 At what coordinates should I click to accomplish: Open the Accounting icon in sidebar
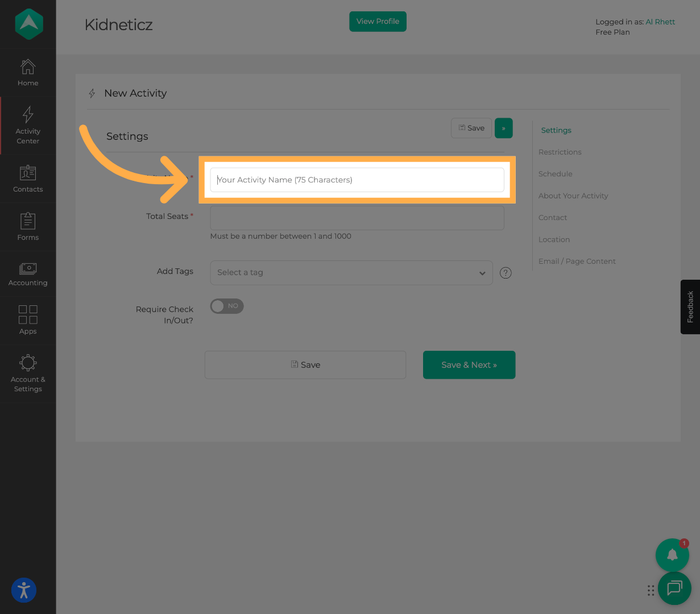pyautogui.click(x=28, y=268)
